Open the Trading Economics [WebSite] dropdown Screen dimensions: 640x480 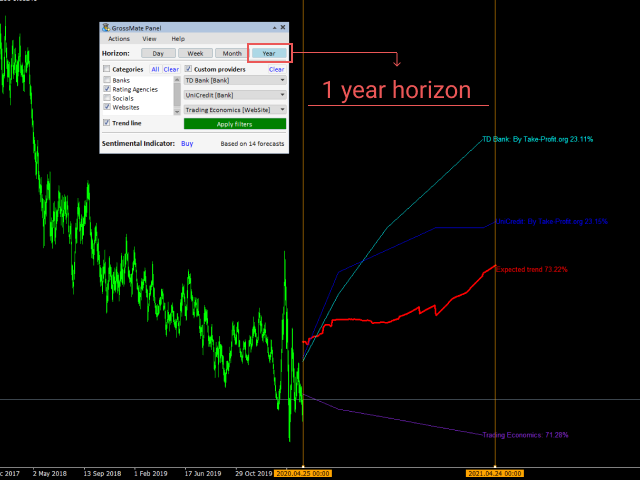[235, 110]
